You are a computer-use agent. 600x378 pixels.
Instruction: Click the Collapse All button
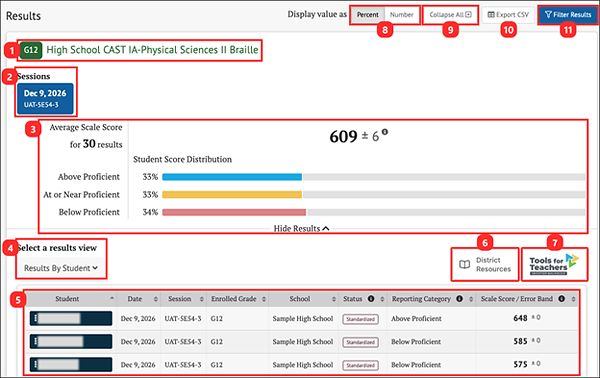point(450,15)
